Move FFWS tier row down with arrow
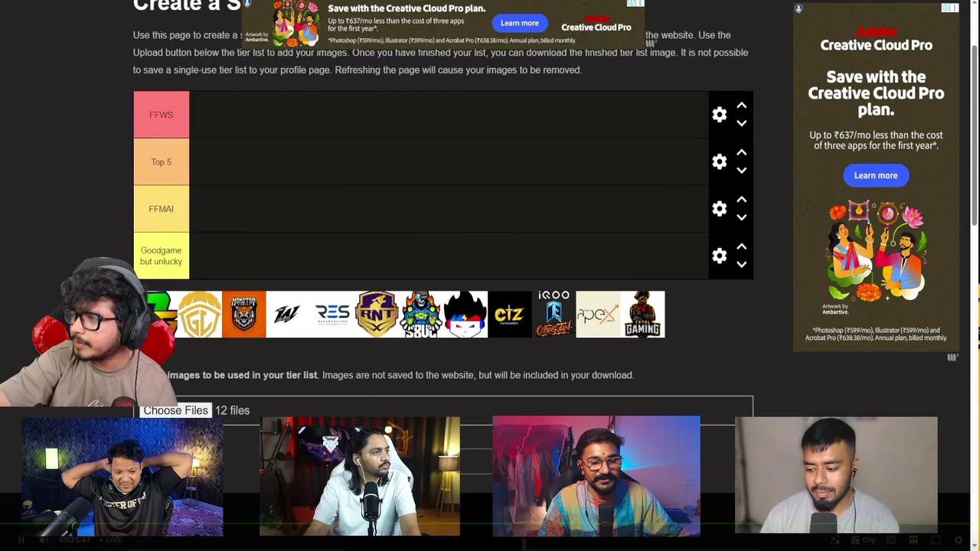The height and width of the screenshot is (551, 980). pyautogui.click(x=741, y=123)
